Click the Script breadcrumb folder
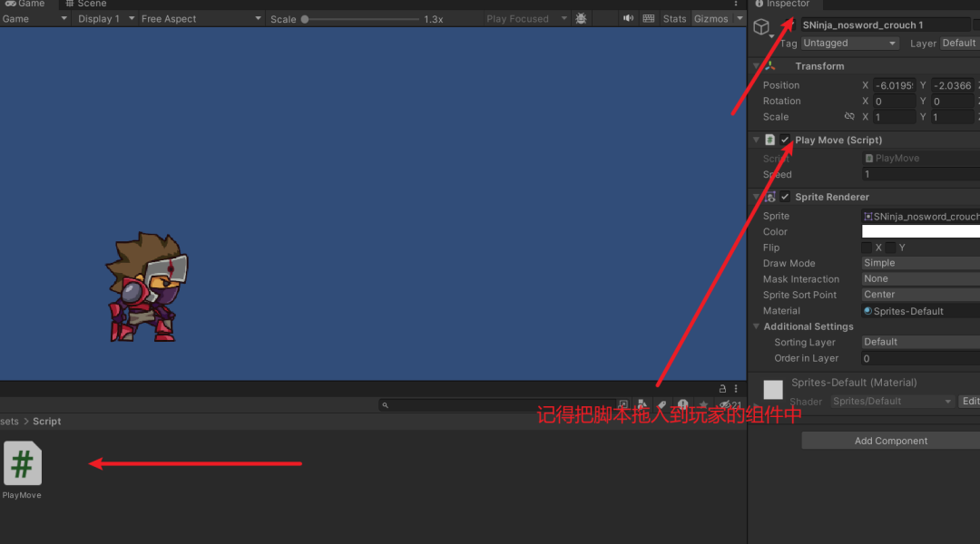 [x=47, y=422]
